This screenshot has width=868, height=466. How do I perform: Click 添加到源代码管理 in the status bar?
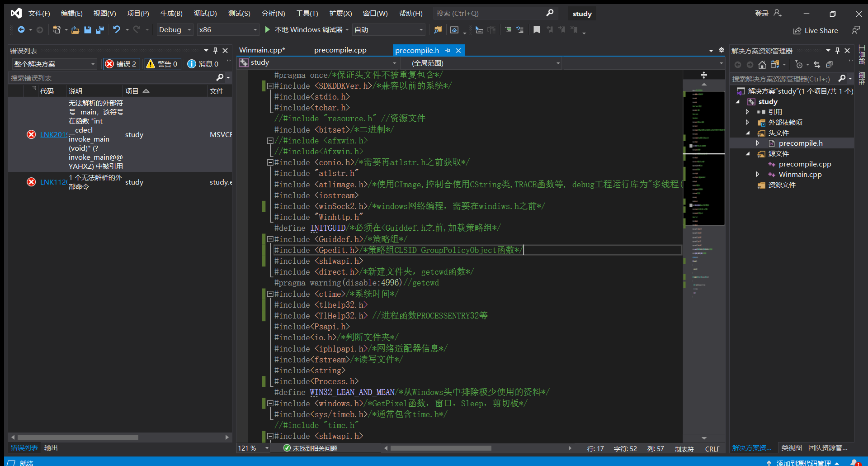803,463
